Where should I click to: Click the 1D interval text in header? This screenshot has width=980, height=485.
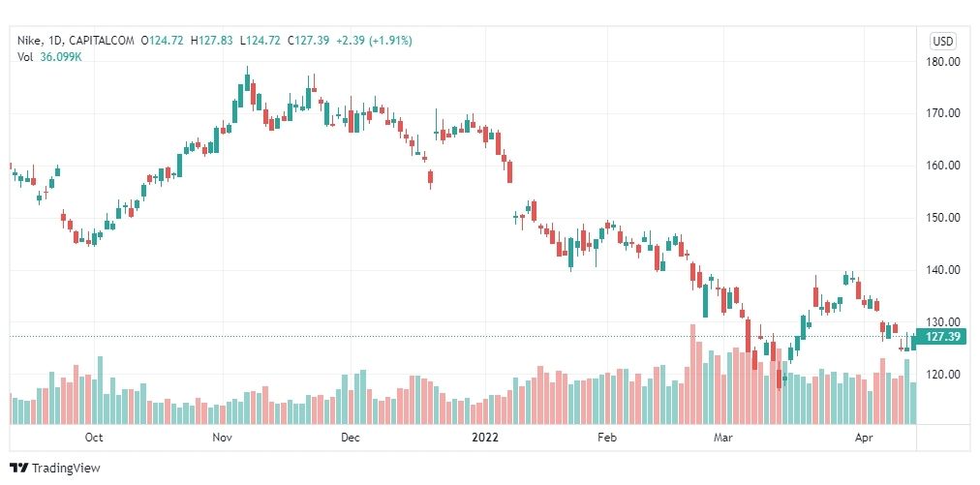click(x=54, y=41)
